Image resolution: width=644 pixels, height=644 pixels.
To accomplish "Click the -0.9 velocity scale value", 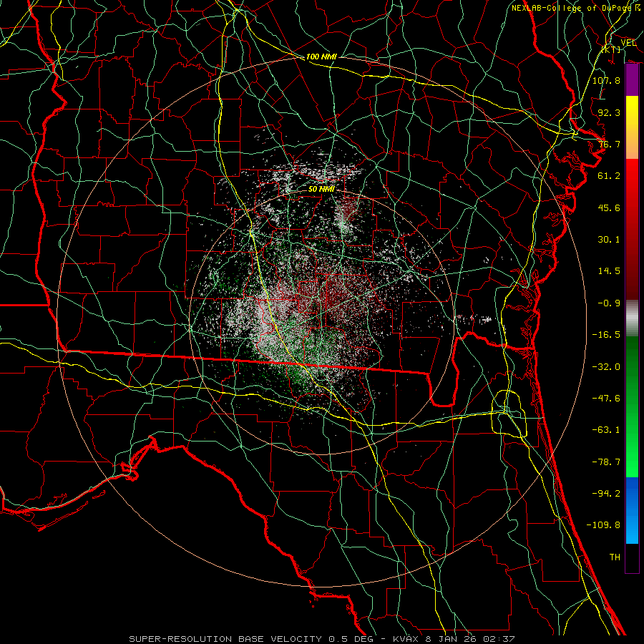I will (x=609, y=303).
